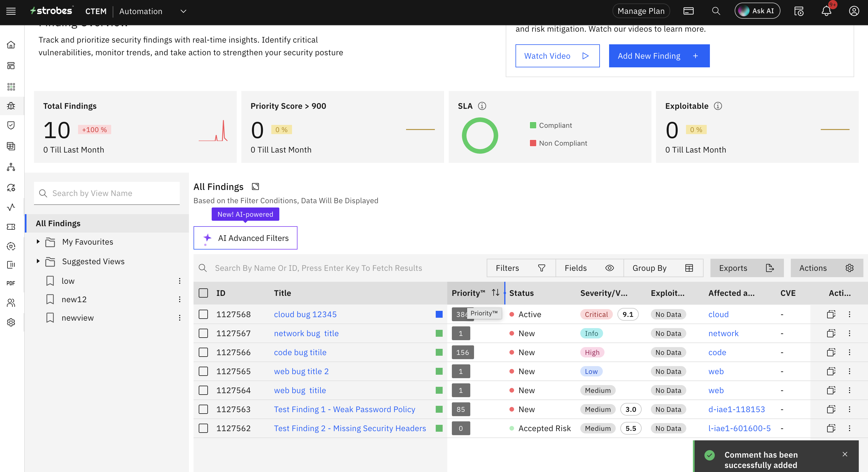Screen dimensions: 868x472
Task: Open three-dot menu for low view
Action: 180,281
